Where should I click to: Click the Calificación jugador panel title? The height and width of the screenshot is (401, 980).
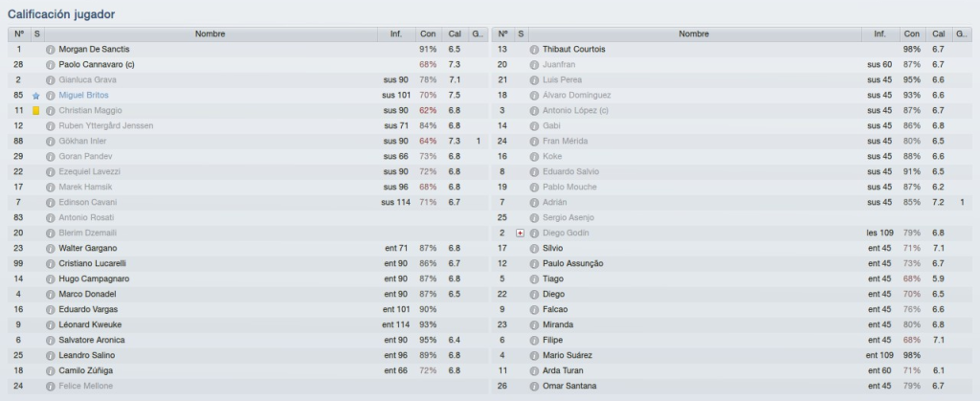[61, 14]
